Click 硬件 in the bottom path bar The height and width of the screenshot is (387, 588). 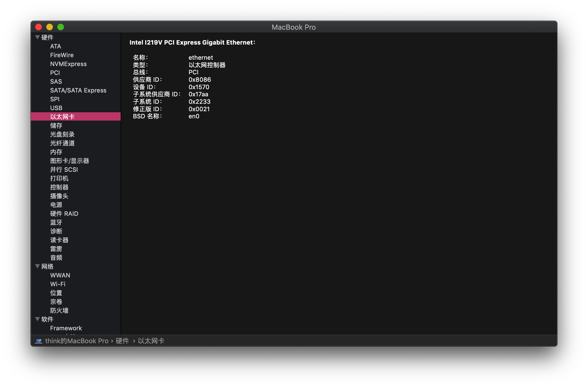(x=122, y=341)
